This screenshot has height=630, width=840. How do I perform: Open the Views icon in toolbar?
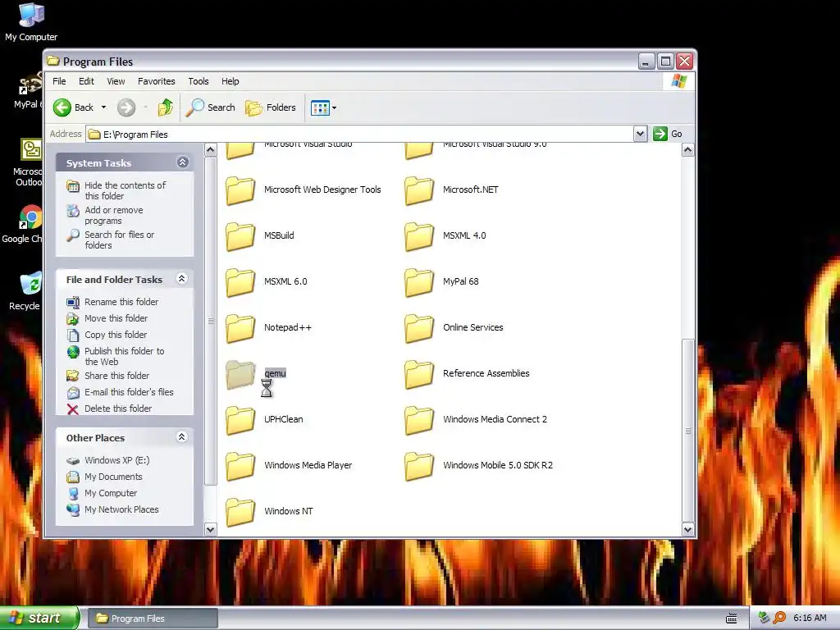pos(321,107)
